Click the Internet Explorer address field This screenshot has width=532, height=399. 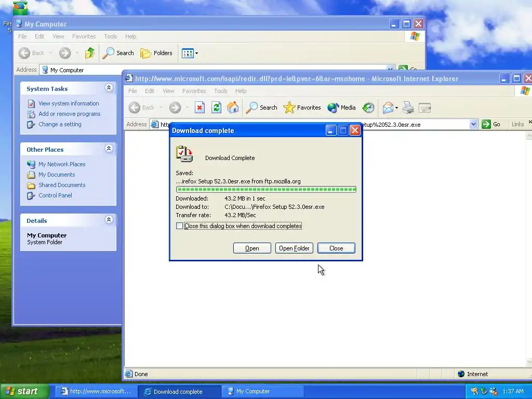pyautogui.click(x=314, y=124)
